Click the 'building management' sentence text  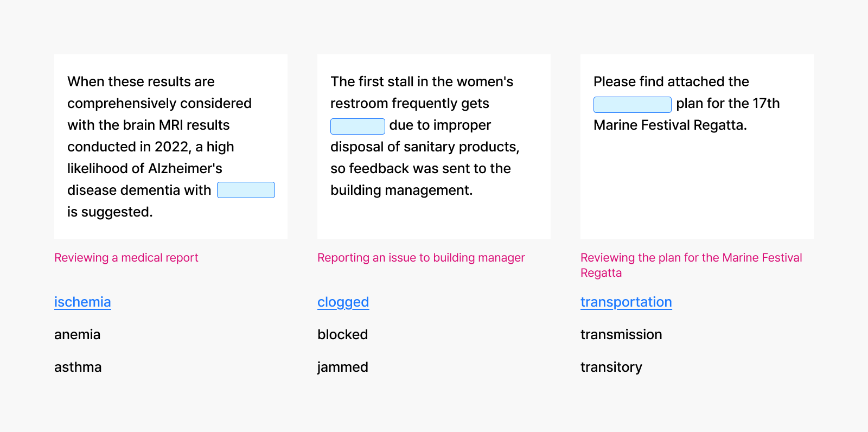pos(401,190)
